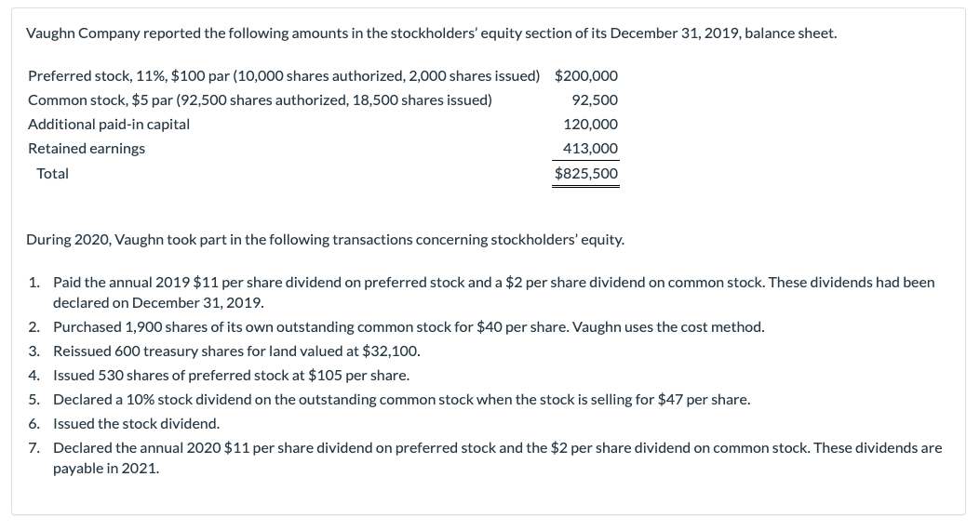Image resolution: width=980 pixels, height=530 pixels.
Task: Click transaction 3 about reissued treasury shares
Action: click(x=236, y=351)
